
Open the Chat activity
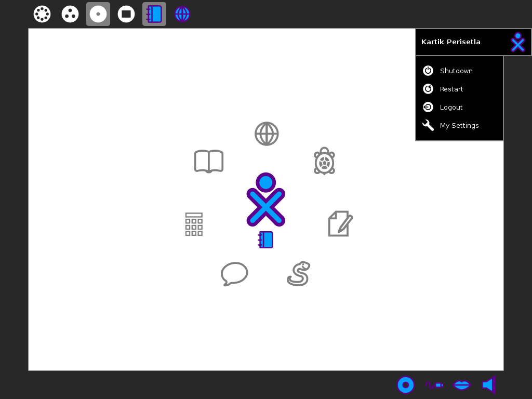pos(234,273)
